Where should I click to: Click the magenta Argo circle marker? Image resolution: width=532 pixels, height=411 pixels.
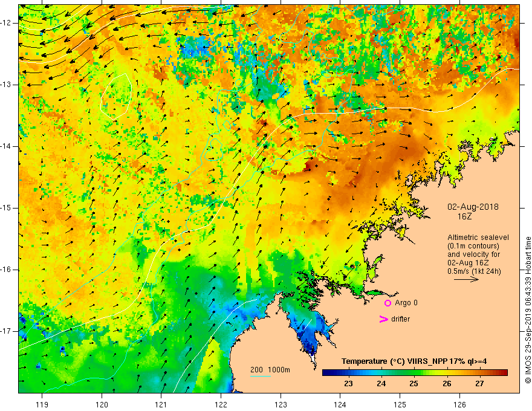click(x=388, y=303)
